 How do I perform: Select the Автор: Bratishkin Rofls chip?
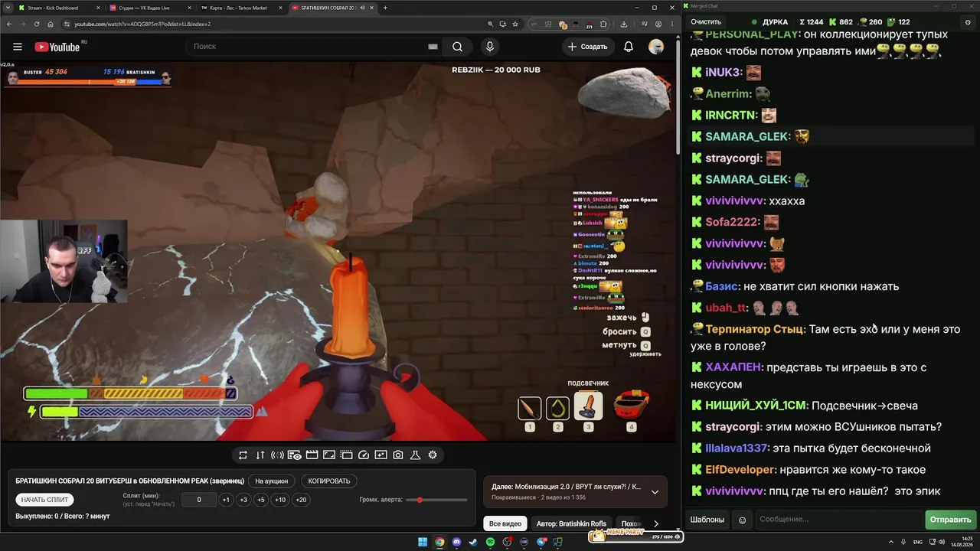(571, 523)
